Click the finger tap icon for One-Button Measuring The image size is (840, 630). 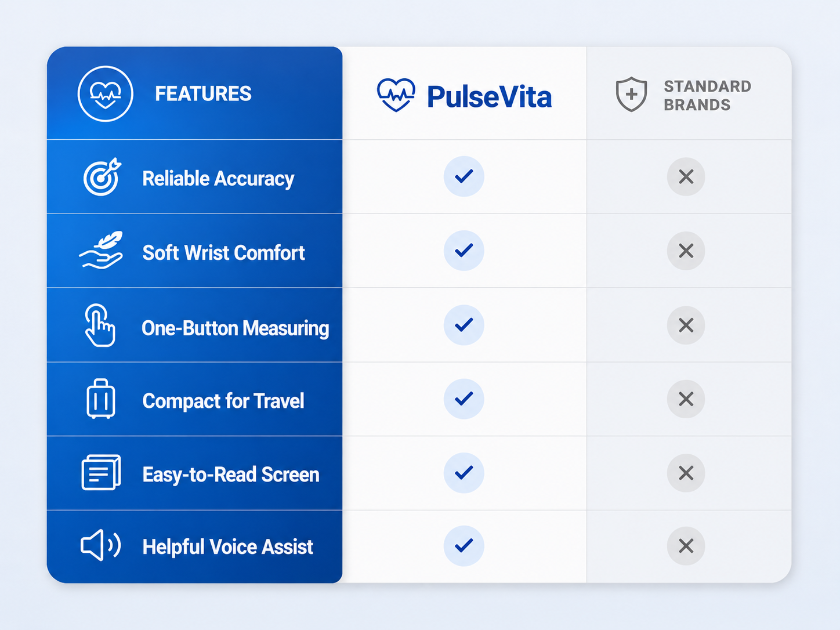click(100, 325)
